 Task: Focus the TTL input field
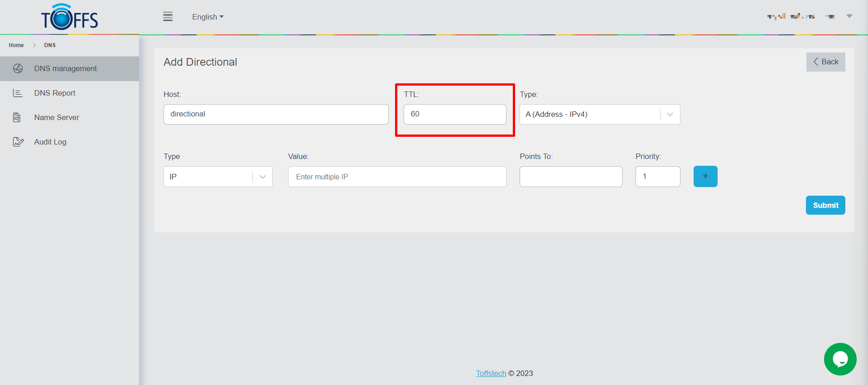pos(454,114)
